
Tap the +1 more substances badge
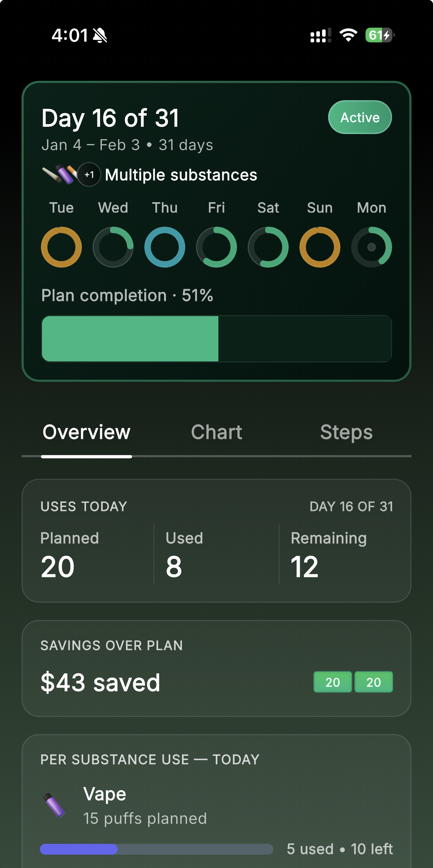89,175
